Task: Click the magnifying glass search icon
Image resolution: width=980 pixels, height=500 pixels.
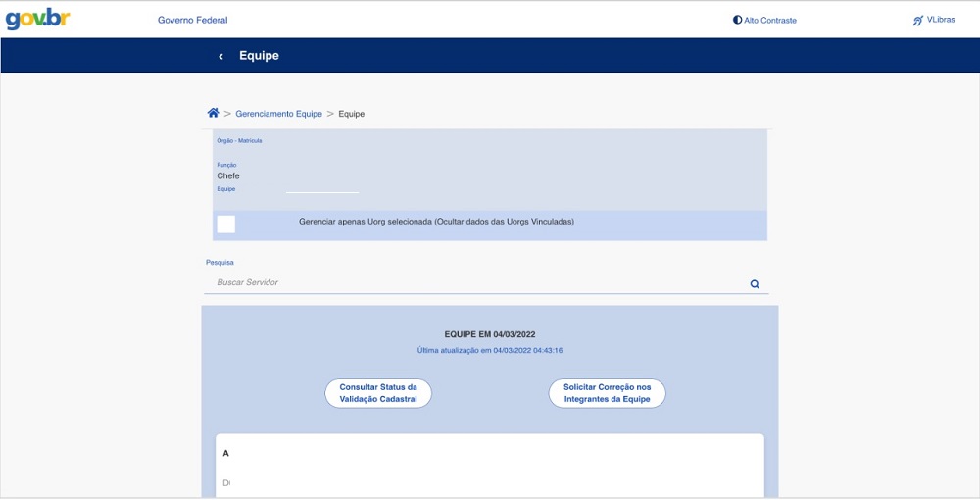Action: pyautogui.click(x=755, y=284)
